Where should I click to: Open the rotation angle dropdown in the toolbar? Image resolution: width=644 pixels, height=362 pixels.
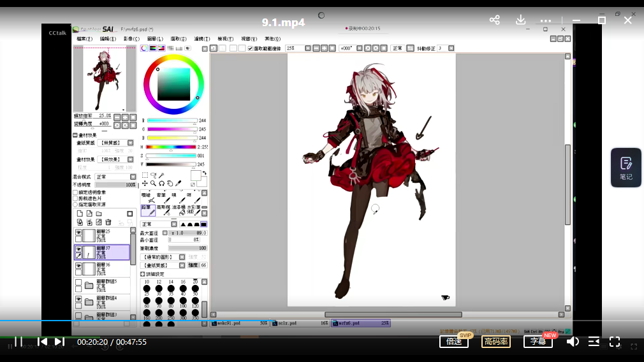(360, 48)
